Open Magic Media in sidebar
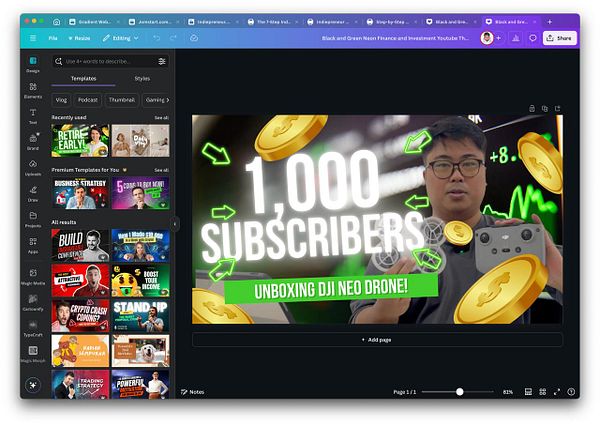This screenshot has height=425, width=600. click(x=33, y=277)
